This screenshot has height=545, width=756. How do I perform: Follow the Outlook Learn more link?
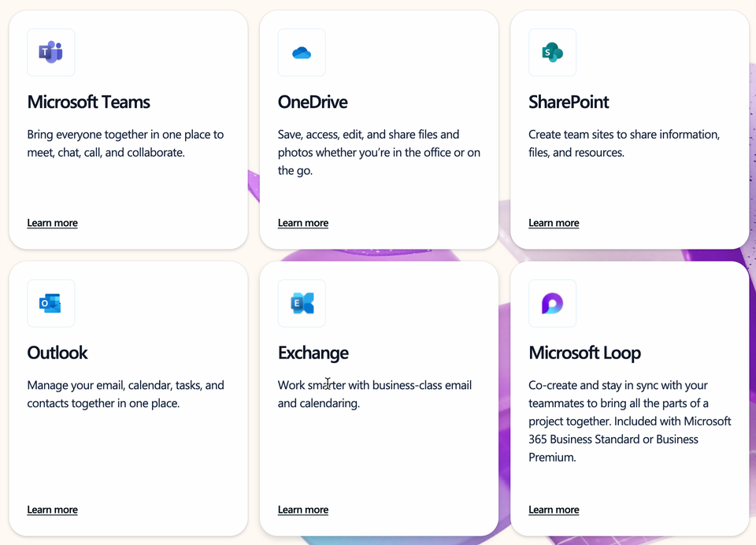point(52,510)
